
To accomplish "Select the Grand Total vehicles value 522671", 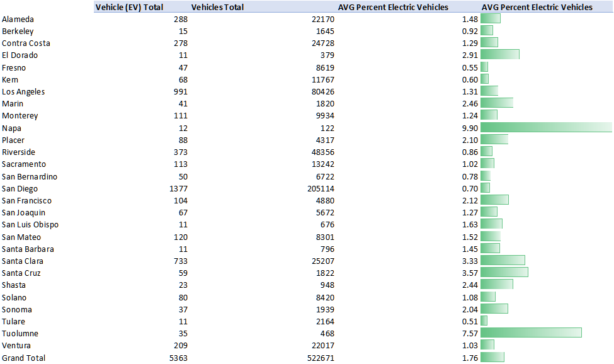I will pyautogui.click(x=319, y=358).
